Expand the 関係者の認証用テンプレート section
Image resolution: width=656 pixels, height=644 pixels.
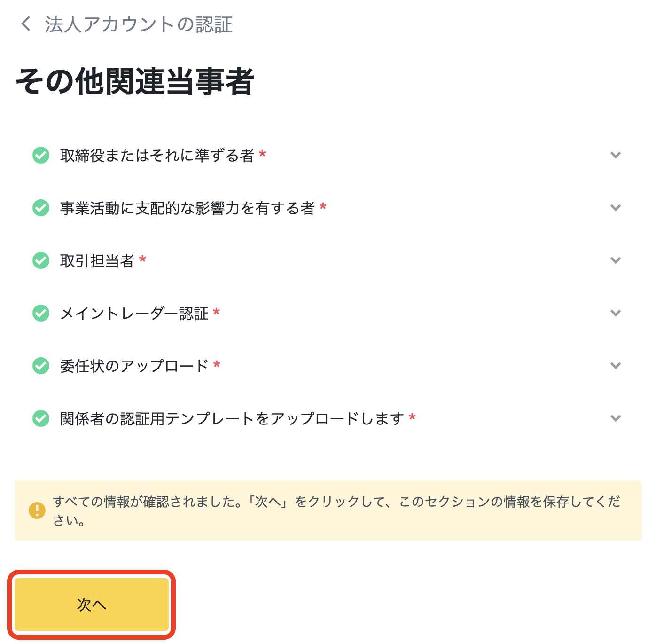tap(616, 418)
